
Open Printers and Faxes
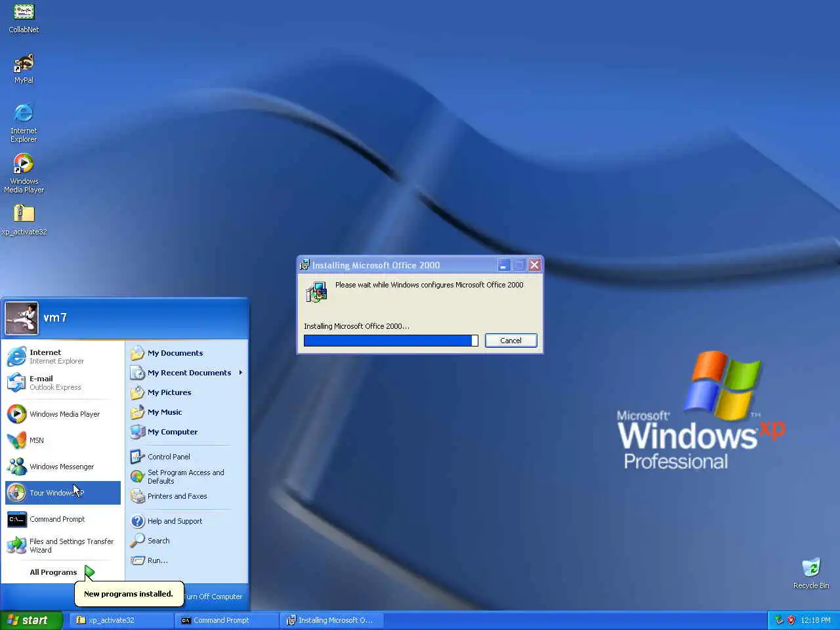pos(188,496)
